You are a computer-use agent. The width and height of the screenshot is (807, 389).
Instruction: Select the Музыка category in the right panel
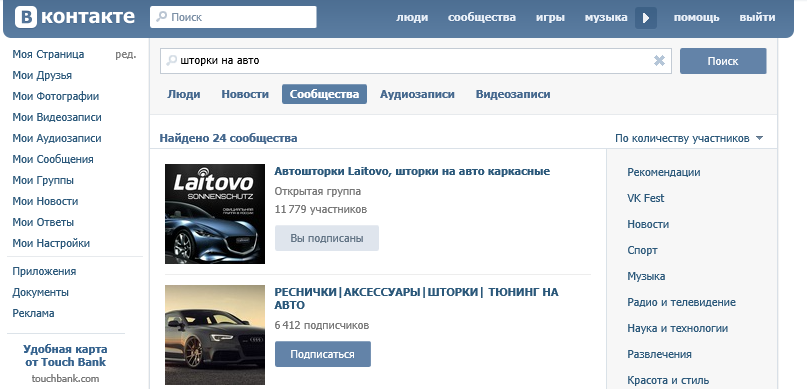click(646, 276)
